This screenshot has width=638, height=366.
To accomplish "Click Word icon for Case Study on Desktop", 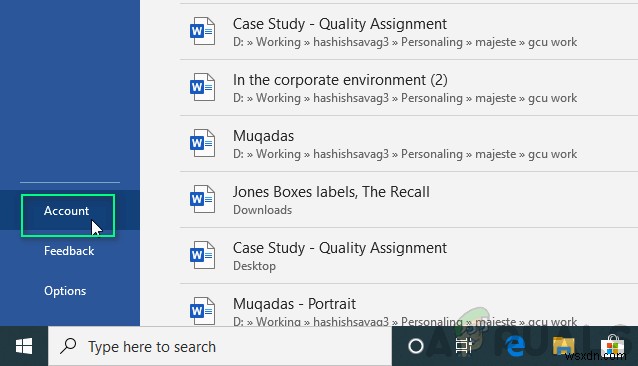I will pyautogui.click(x=202, y=255).
